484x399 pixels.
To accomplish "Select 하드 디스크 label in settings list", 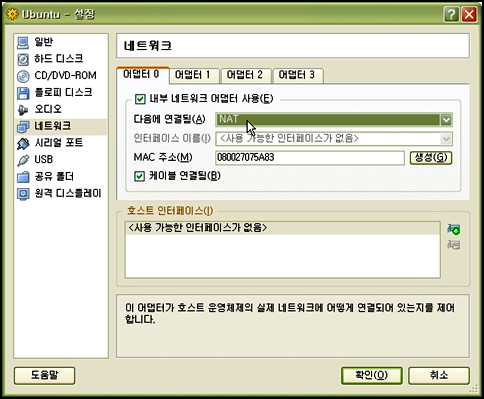I will click(x=59, y=59).
